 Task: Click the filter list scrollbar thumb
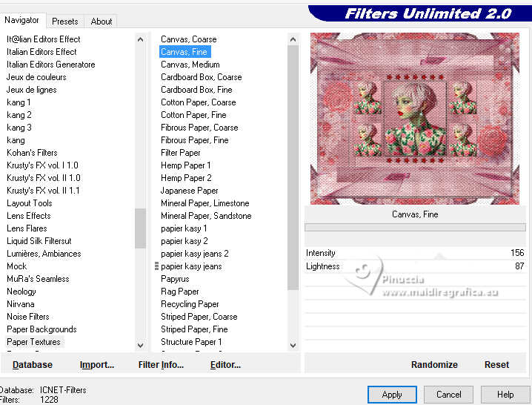click(293, 168)
